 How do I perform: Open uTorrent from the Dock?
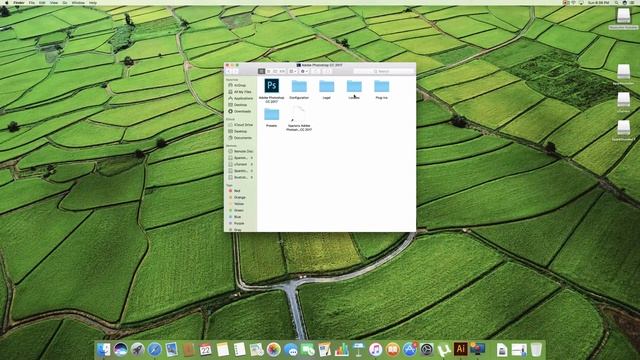coord(444,349)
